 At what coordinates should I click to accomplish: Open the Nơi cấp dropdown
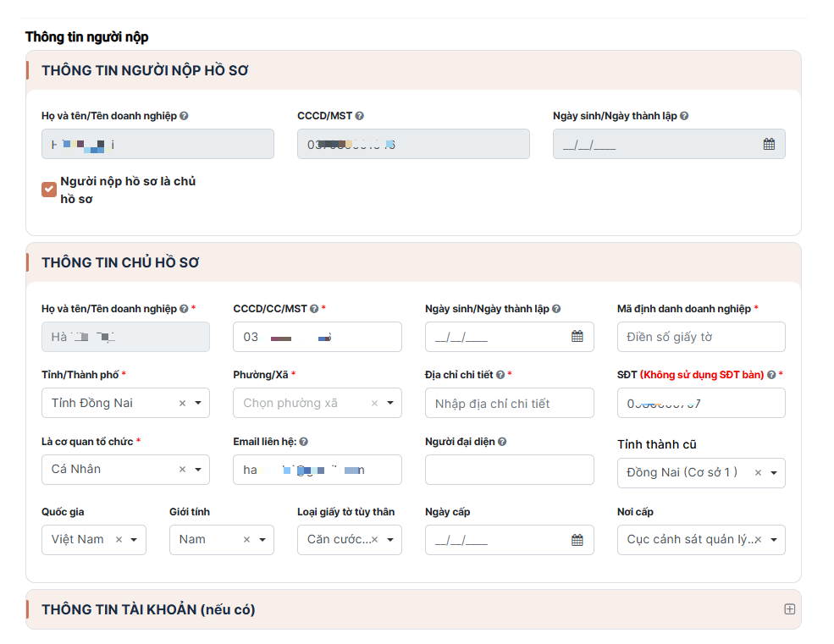[x=774, y=540]
